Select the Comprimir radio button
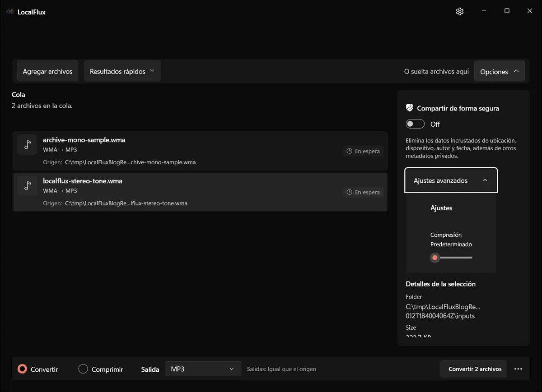Image resolution: width=542 pixels, height=392 pixels. [83, 369]
